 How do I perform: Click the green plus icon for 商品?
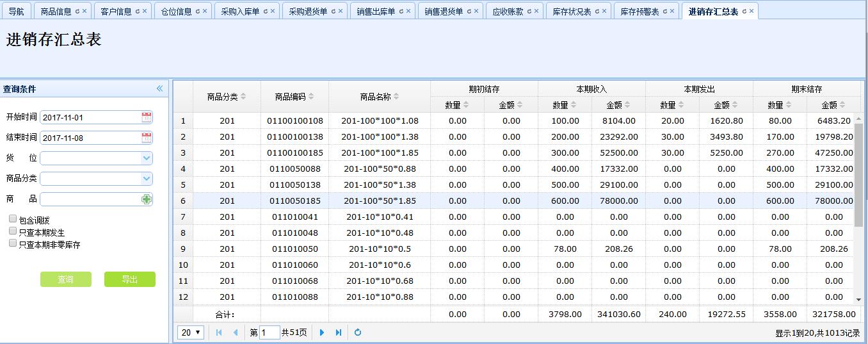(147, 199)
